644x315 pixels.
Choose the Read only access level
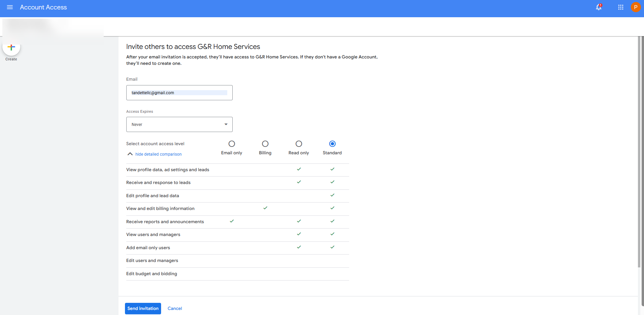pos(299,144)
